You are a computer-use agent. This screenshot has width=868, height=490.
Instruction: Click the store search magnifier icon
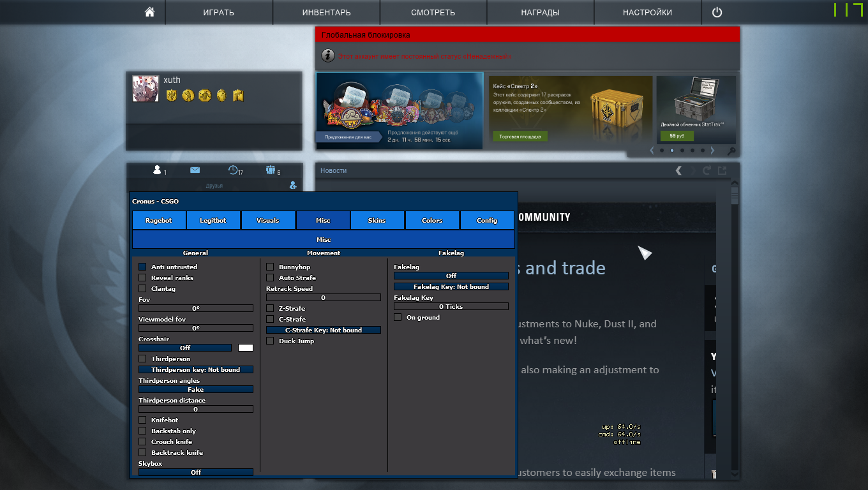[x=731, y=151]
